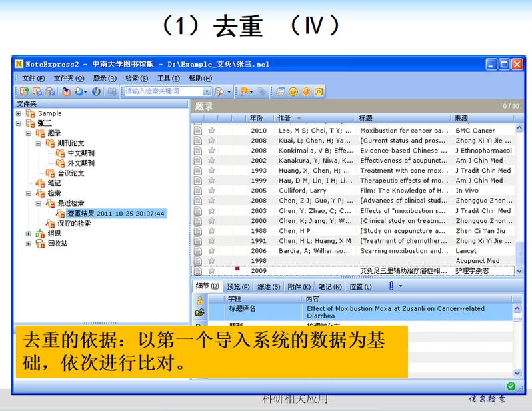Click the search magnifier icon beside keyword box

coord(219,91)
